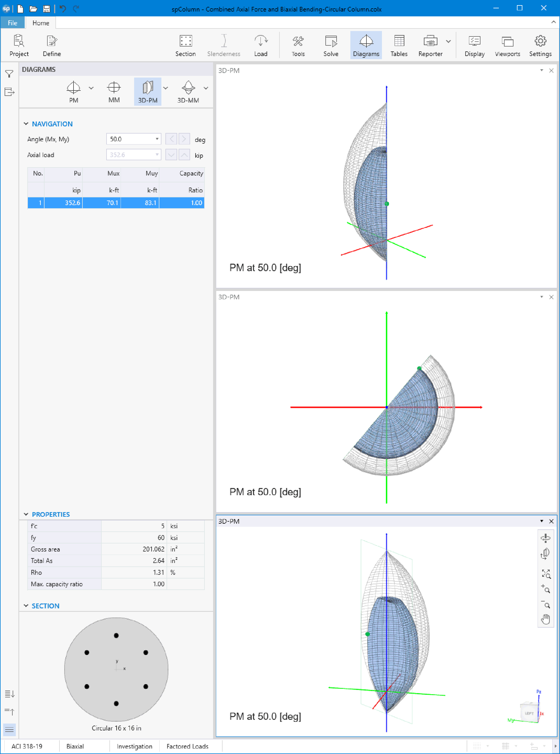Viewport: 560px width, 754px height.
Task: Open the Angle (Mx, My) dropdown
Action: tap(157, 139)
